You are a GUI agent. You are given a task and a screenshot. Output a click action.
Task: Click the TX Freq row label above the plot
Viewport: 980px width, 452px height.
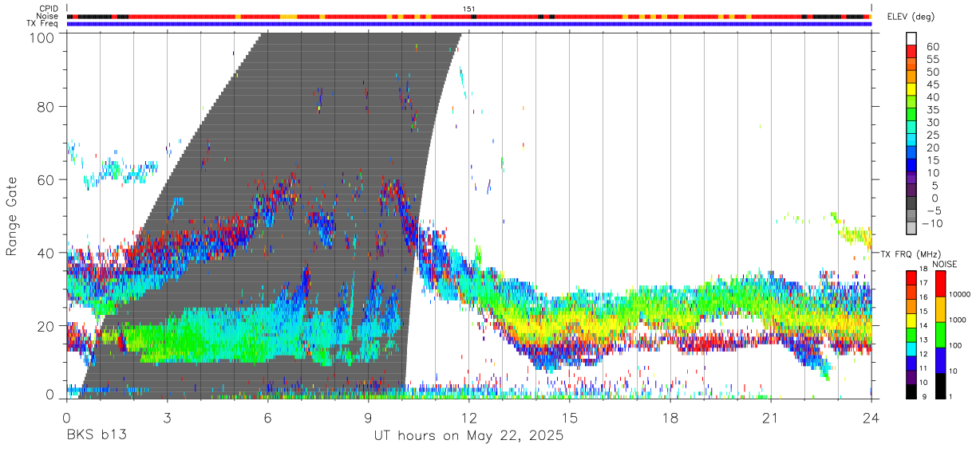point(42,24)
